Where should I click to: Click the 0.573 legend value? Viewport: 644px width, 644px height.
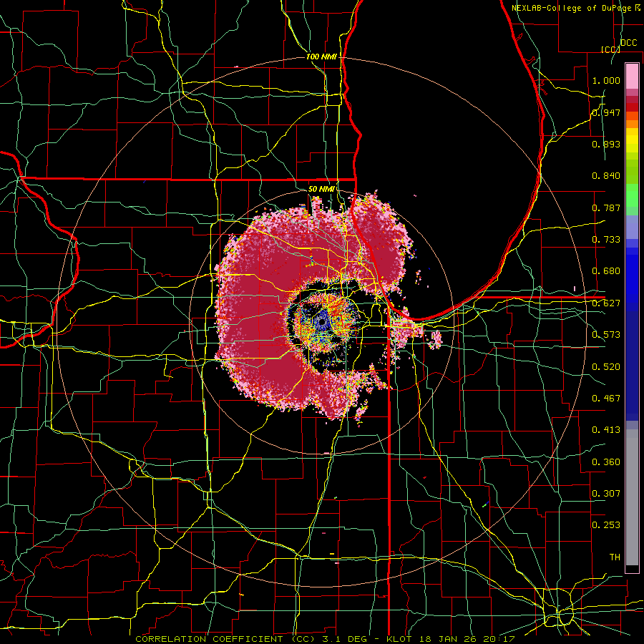tap(606, 335)
